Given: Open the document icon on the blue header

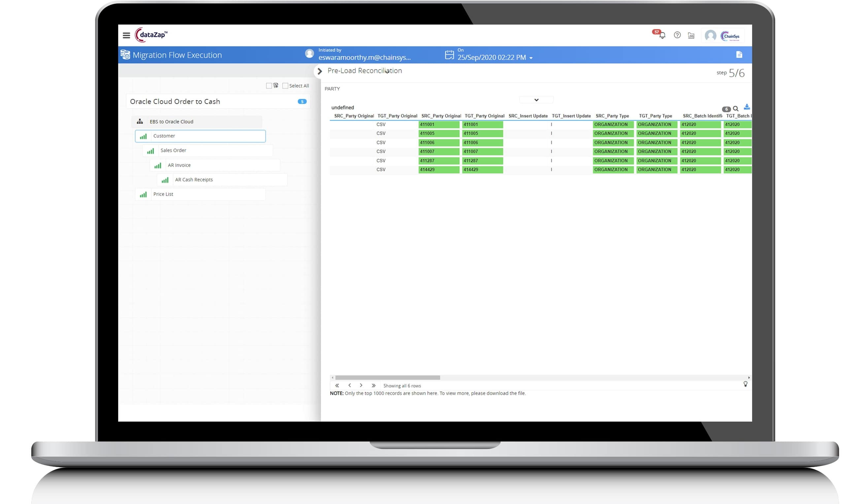Looking at the screenshot, I should (x=740, y=54).
